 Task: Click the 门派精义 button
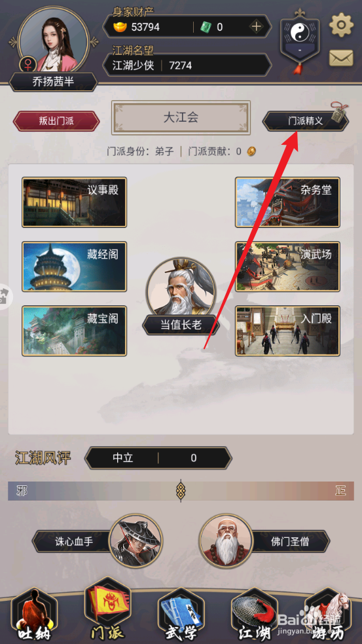305,121
